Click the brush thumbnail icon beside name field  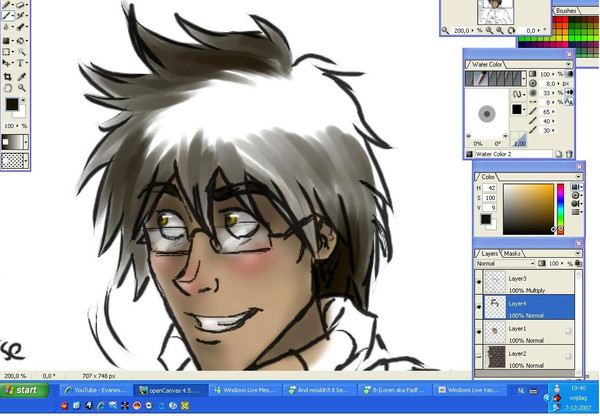469,154
